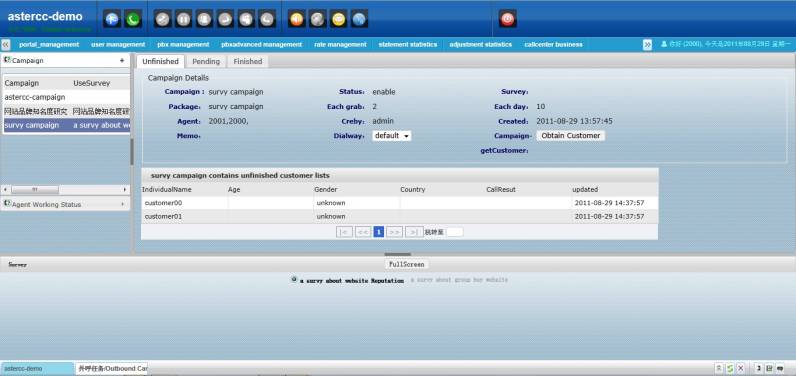The image size is (796, 376).
Task: Click the X icon in bottom bar
Action: click(x=741, y=368)
